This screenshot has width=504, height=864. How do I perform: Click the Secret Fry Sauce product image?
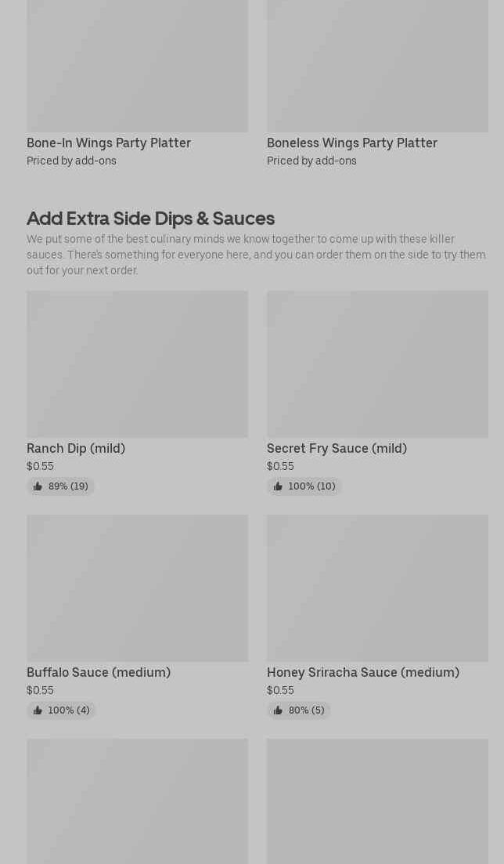point(377,364)
